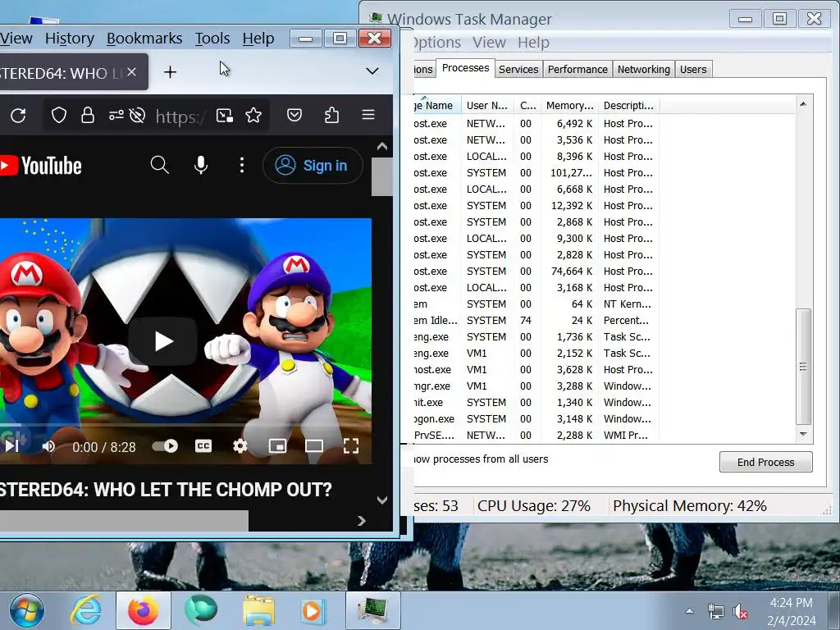This screenshot has height=630, width=840.
Task: Open the Task Manager Help menu
Action: coord(533,43)
